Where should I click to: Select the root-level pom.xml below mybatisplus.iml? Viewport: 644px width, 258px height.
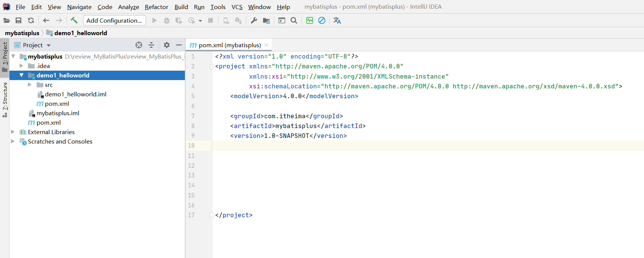[x=48, y=122]
